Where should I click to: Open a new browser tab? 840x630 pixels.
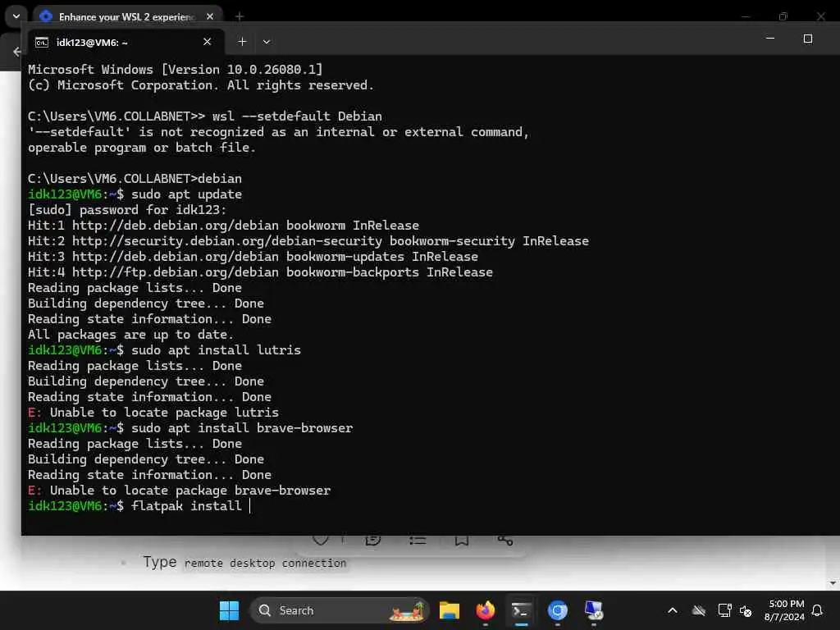click(240, 16)
